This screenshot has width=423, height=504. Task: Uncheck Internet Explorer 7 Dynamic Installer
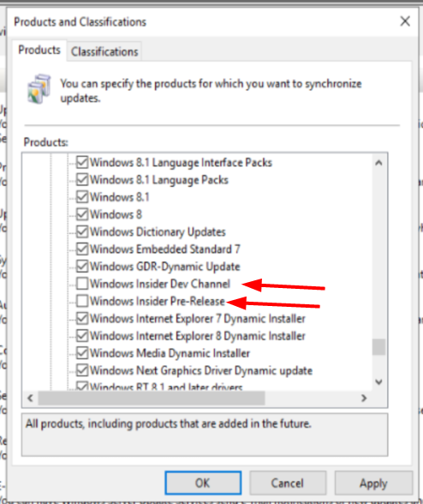(x=82, y=319)
